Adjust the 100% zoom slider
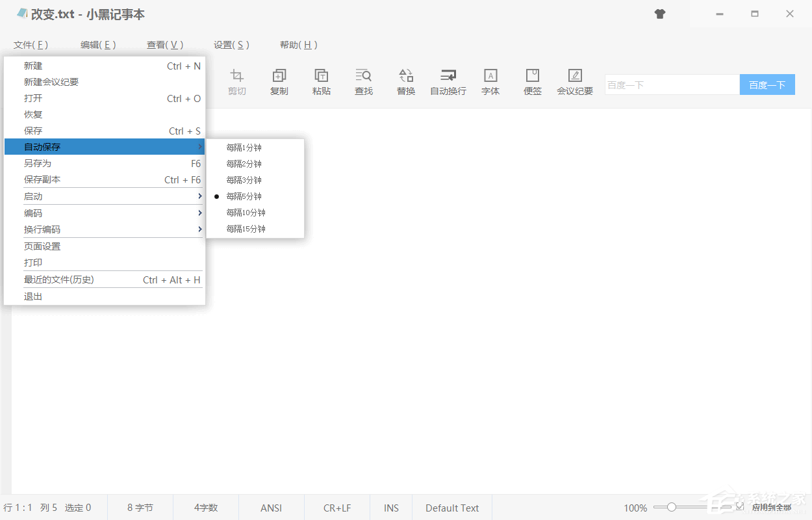The height and width of the screenshot is (520, 812). point(672,507)
